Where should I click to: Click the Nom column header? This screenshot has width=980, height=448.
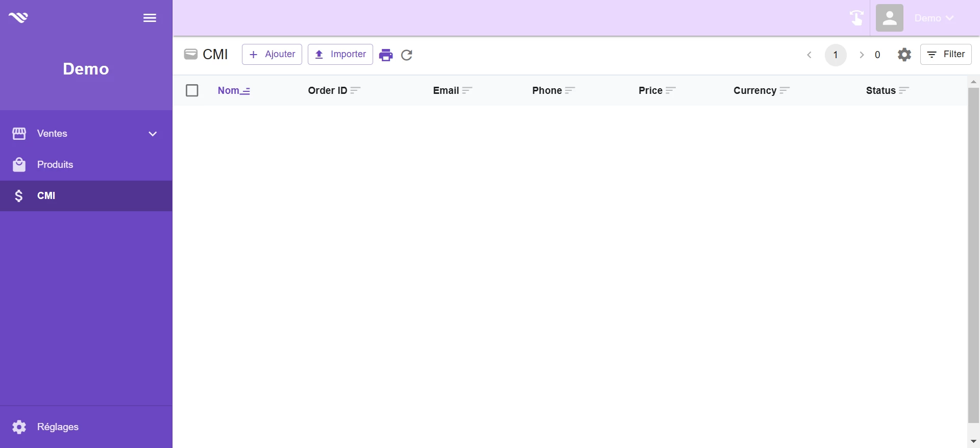point(228,90)
